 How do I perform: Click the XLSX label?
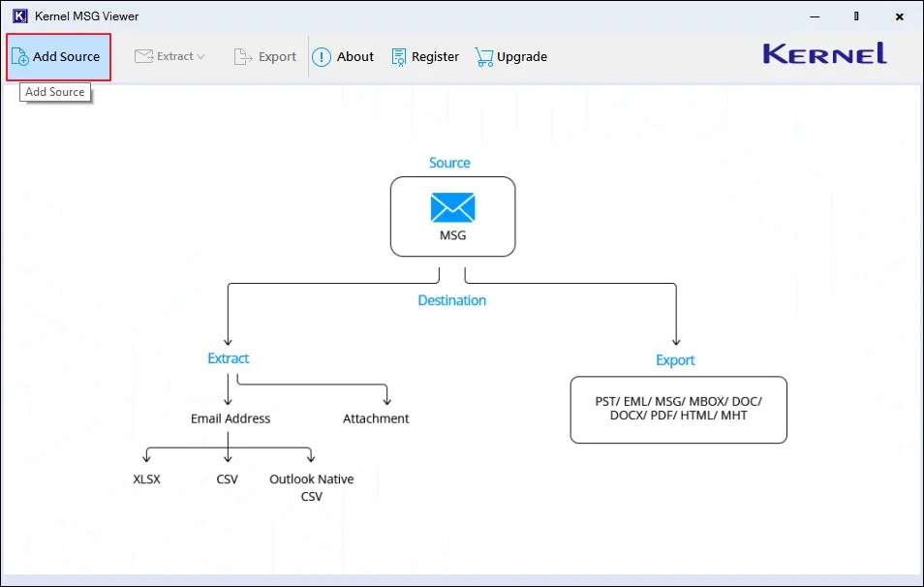pos(146,479)
